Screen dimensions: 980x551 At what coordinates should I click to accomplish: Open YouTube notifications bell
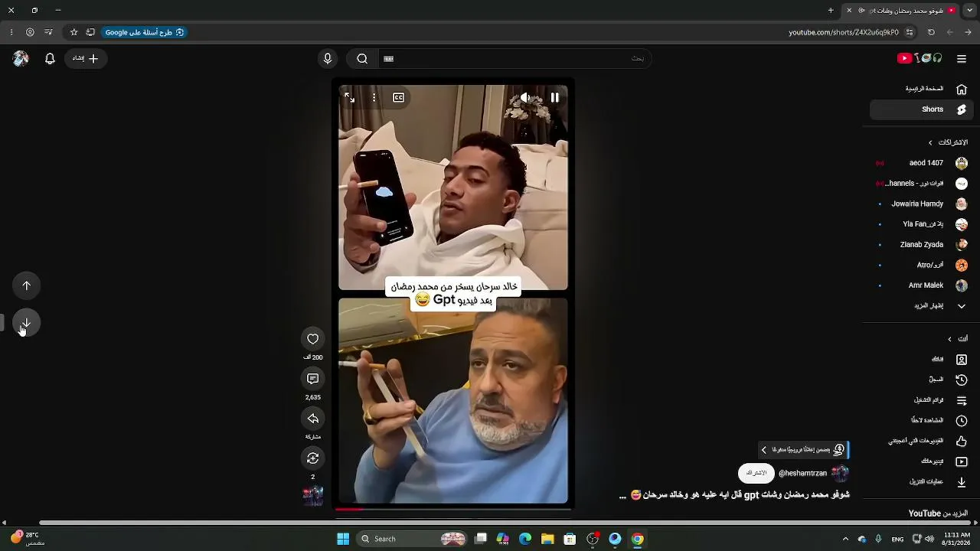(x=50, y=58)
